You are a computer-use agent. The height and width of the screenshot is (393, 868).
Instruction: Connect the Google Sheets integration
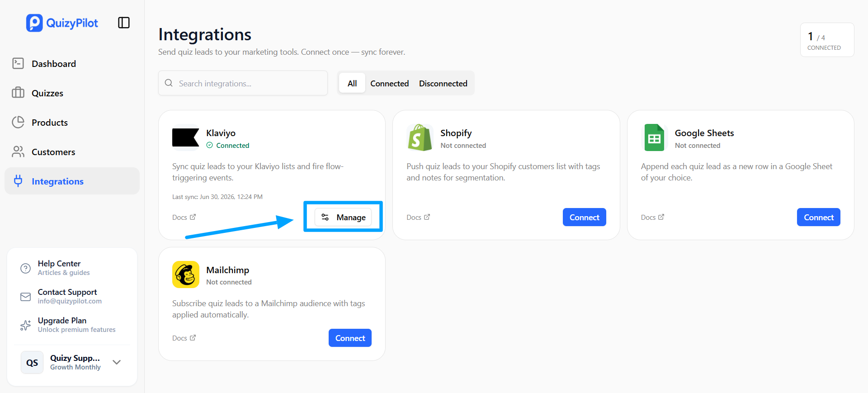[x=819, y=217]
